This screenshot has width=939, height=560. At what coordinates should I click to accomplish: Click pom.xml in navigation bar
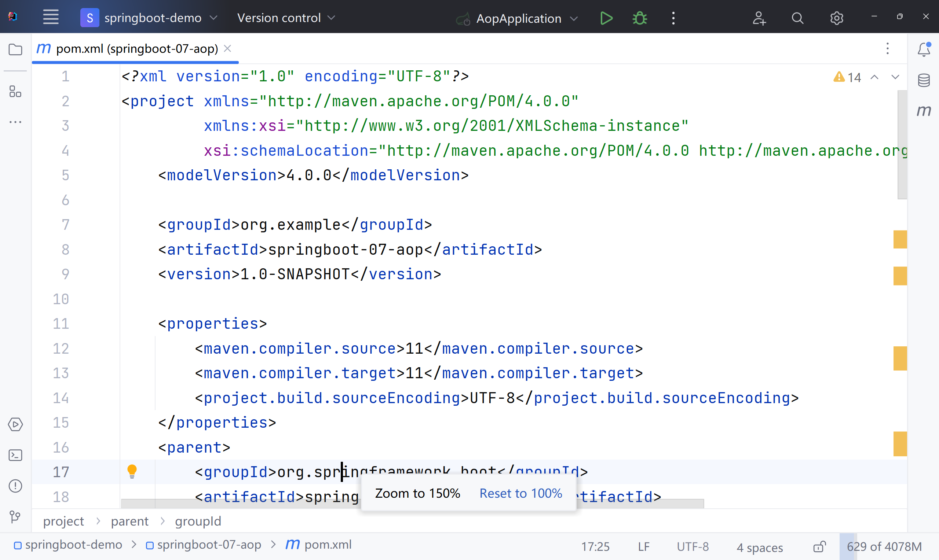tap(319, 545)
